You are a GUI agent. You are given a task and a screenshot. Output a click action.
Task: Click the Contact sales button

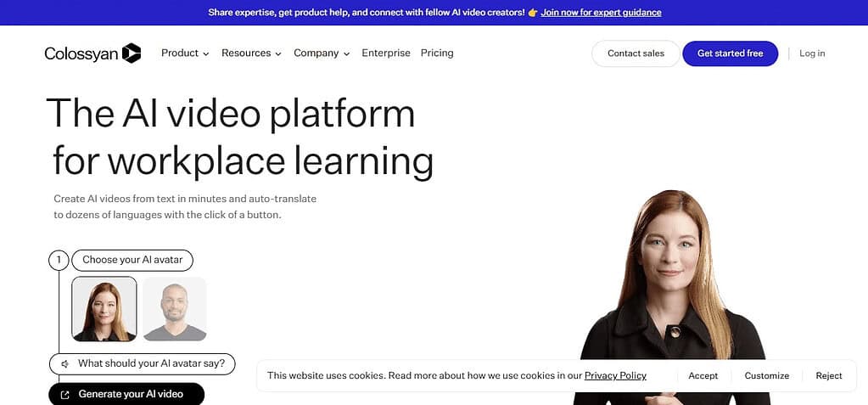[x=636, y=53]
